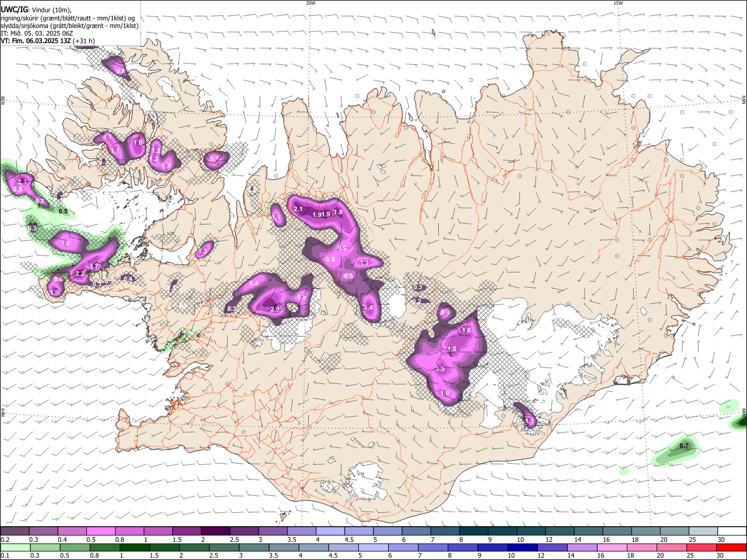Screen dimensions: 747x560
Task: Click the 'IT: Mið. 05. 03. 2025 06Z' init time line
Action: tap(37, 33)
